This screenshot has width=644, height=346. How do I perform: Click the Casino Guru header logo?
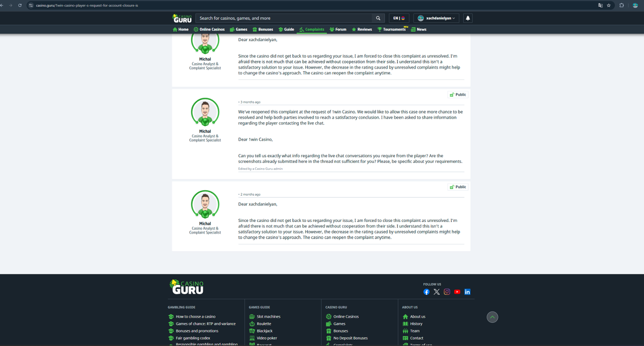pos(182,18)
